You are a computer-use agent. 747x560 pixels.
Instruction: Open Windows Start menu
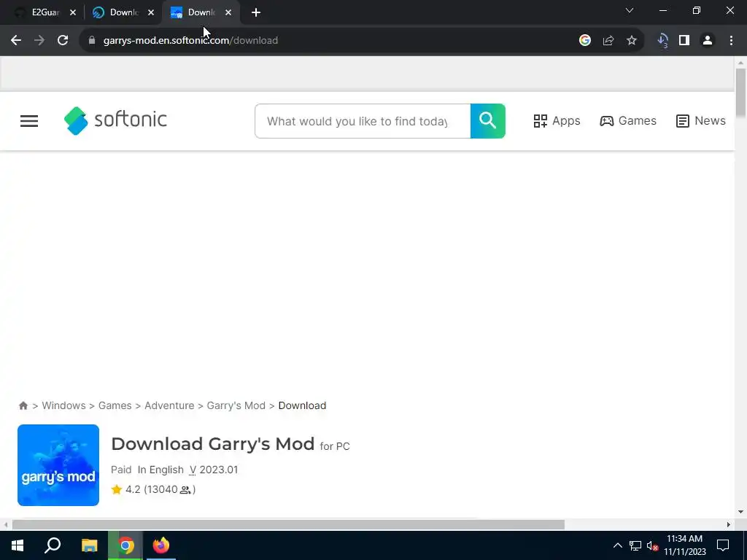(x=18, y=545)
